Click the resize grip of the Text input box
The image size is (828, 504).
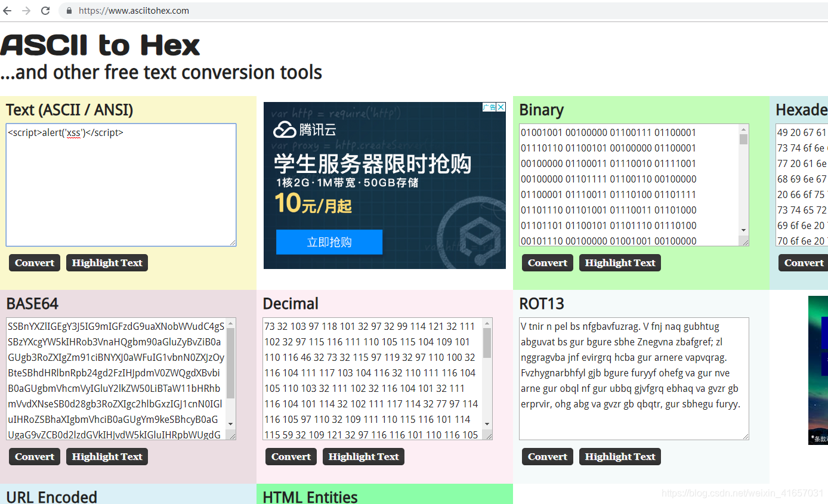(232, 242)
